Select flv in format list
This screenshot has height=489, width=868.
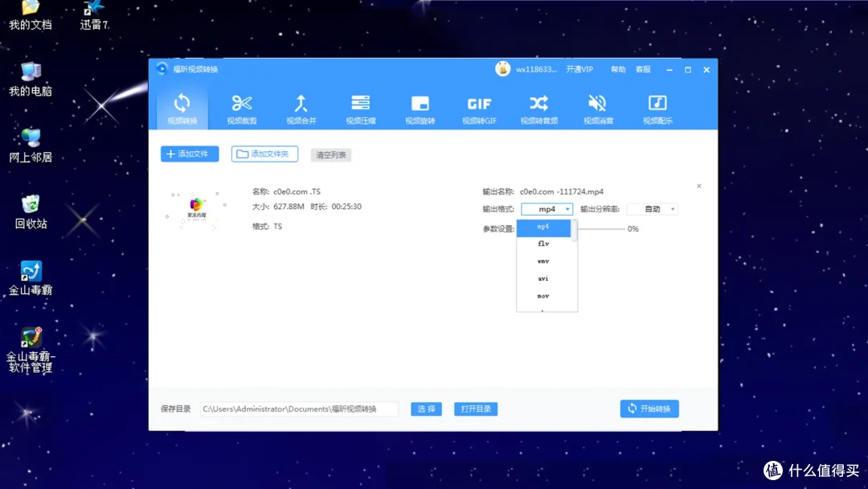pyautogui.click(x=543, y=244)
